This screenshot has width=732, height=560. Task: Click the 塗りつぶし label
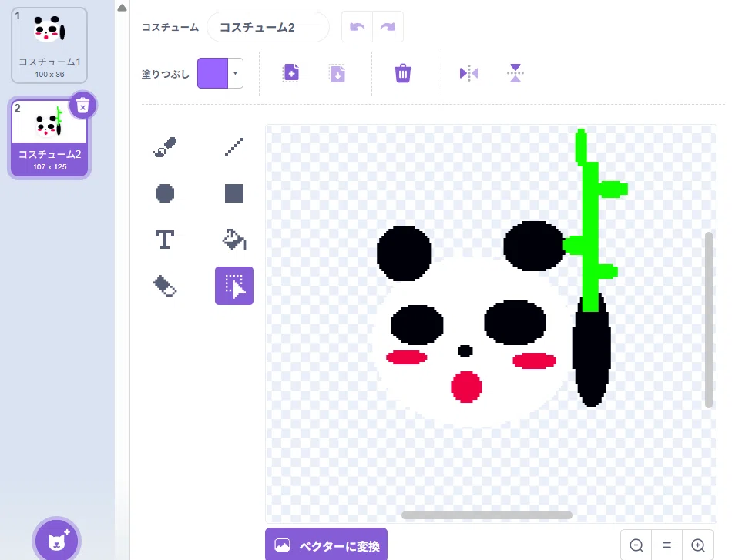point(165,74)
